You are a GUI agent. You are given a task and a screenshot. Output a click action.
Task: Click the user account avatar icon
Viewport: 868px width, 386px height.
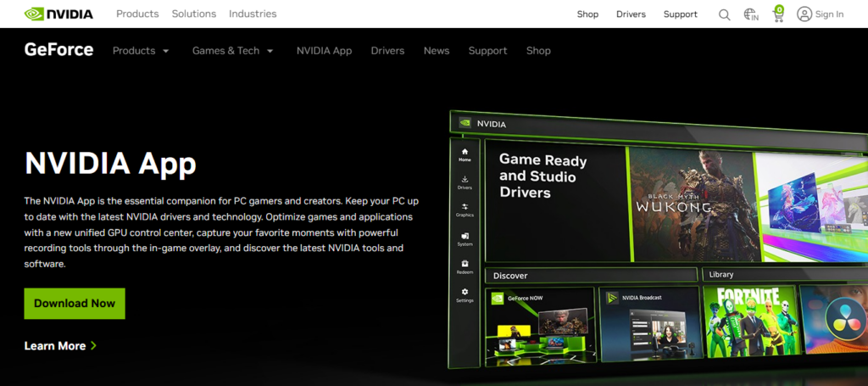coord(804,14)
